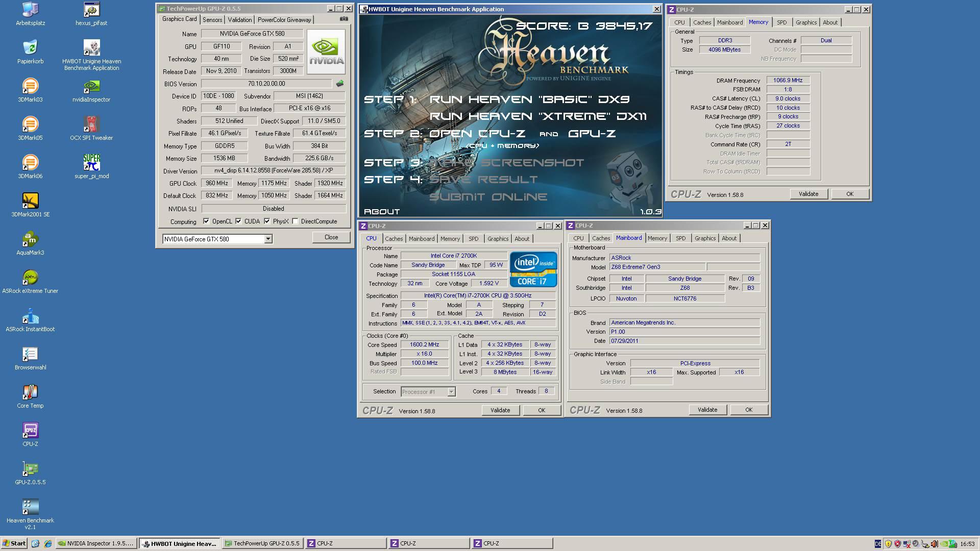Click the Close button in GPU-Z
This screenshot has height=551, width=980.
point(331,237)
